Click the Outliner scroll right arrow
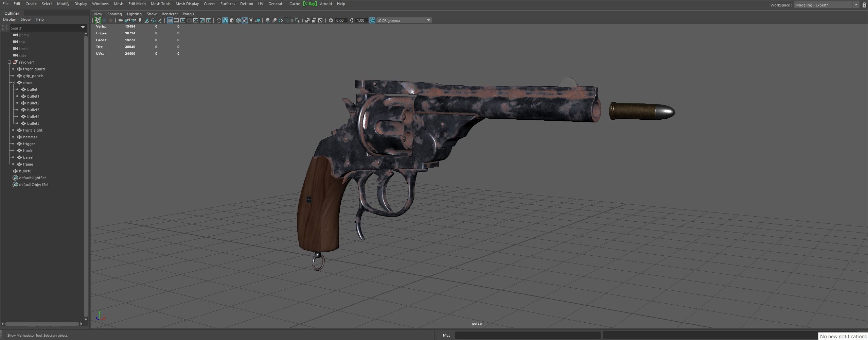The height and width of the screenshot is (340, 868). [81, 324]
